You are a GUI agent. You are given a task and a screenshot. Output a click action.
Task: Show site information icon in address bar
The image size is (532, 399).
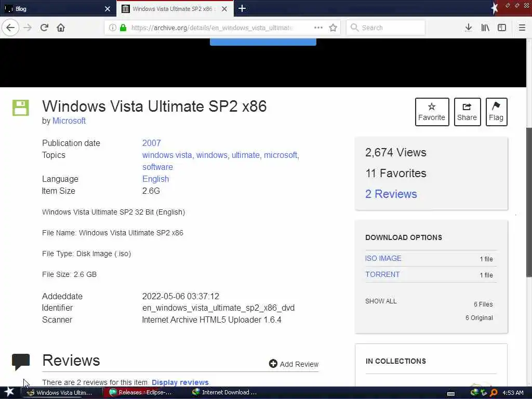tap(112, 28)
